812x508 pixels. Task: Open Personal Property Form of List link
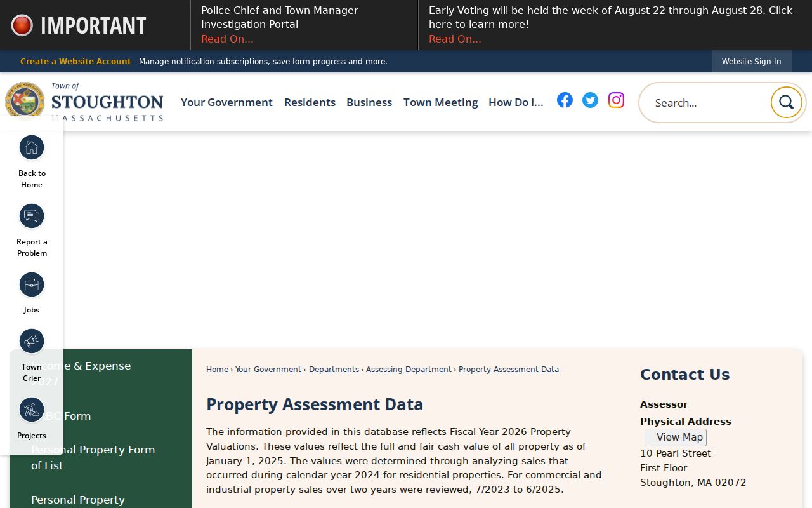tap(93, 457)
